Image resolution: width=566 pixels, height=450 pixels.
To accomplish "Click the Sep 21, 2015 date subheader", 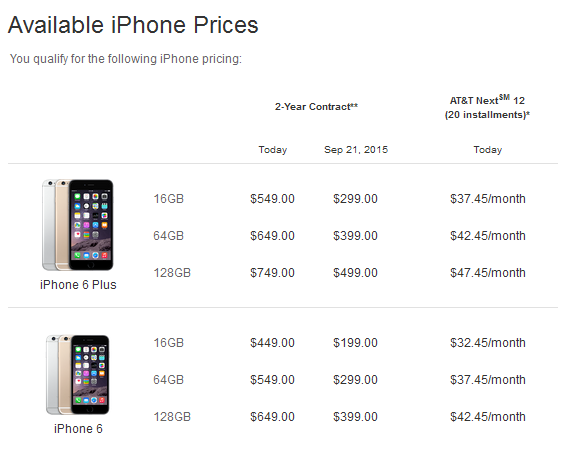I will (x=356, y=150).
